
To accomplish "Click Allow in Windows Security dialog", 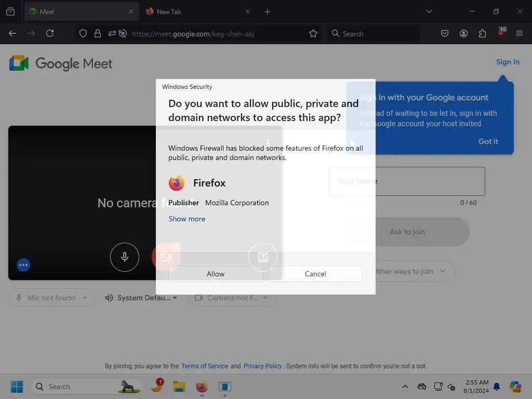I will [x=216, y=274].
